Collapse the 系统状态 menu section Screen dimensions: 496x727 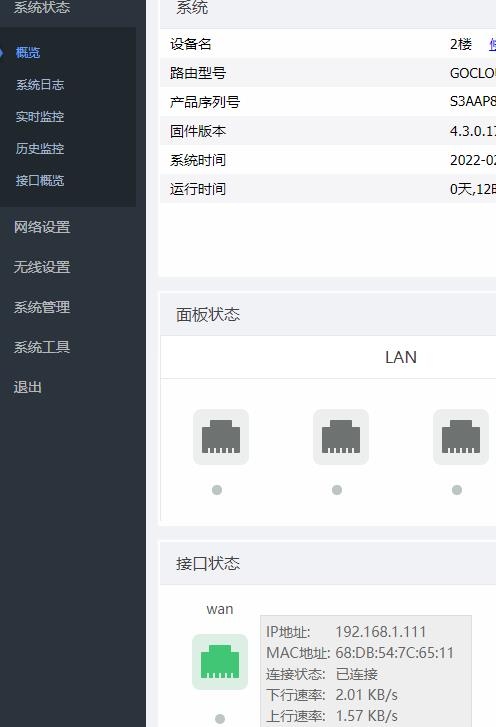[x=42, y=7]
